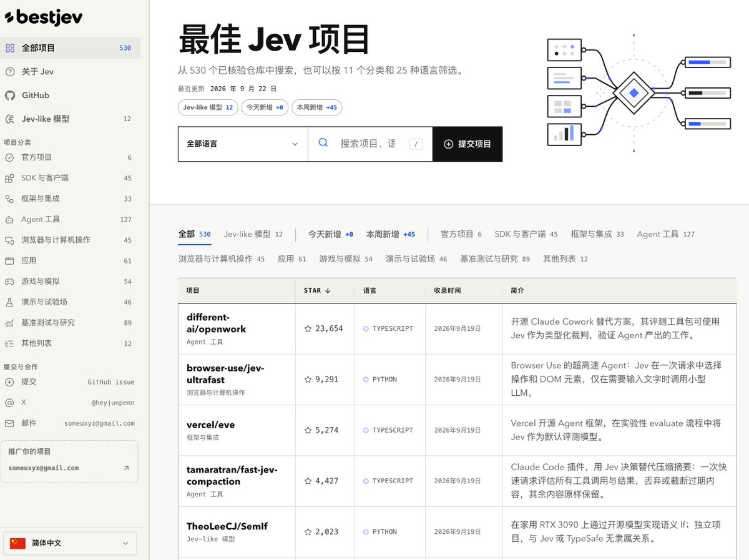This screenshot has height=560, width=749.
Task: Click the 提交项目 button
Action: (x=468, y=144)
